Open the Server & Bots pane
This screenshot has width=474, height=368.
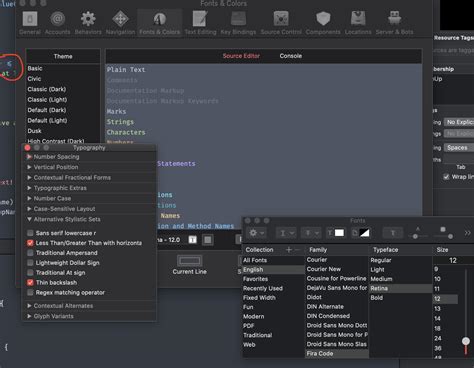tap(394, 22)
